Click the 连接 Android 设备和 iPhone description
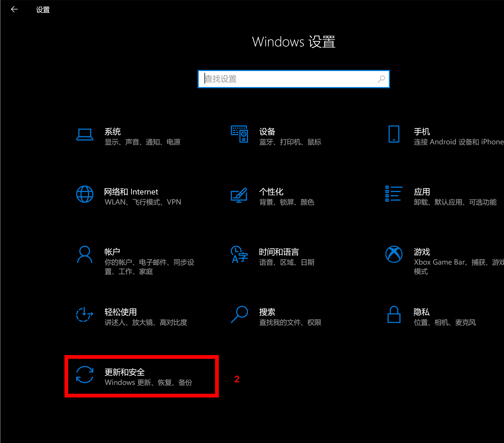504x443 pixels. tap(459, 142)
